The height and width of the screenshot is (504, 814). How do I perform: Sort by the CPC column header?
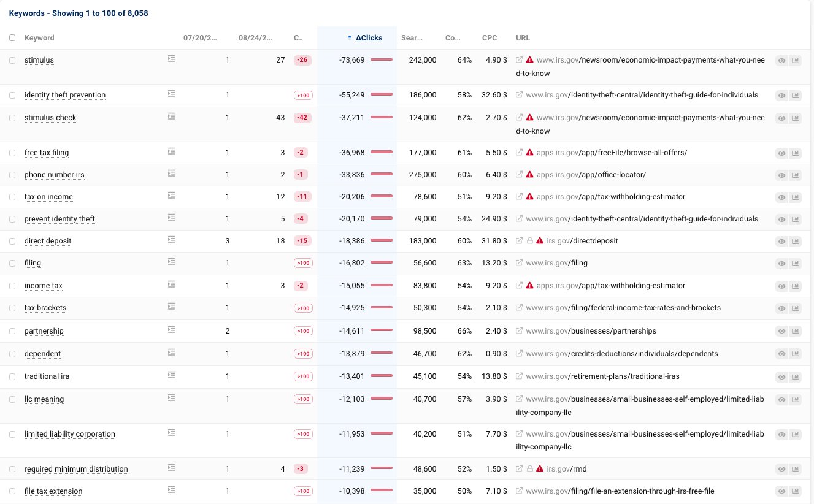coord(490,38)
